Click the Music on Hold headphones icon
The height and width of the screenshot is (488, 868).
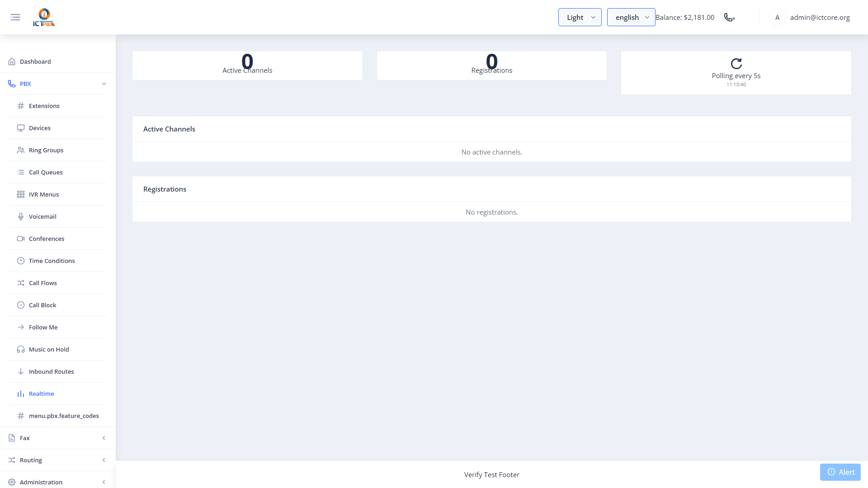click(x=21, y=349)
